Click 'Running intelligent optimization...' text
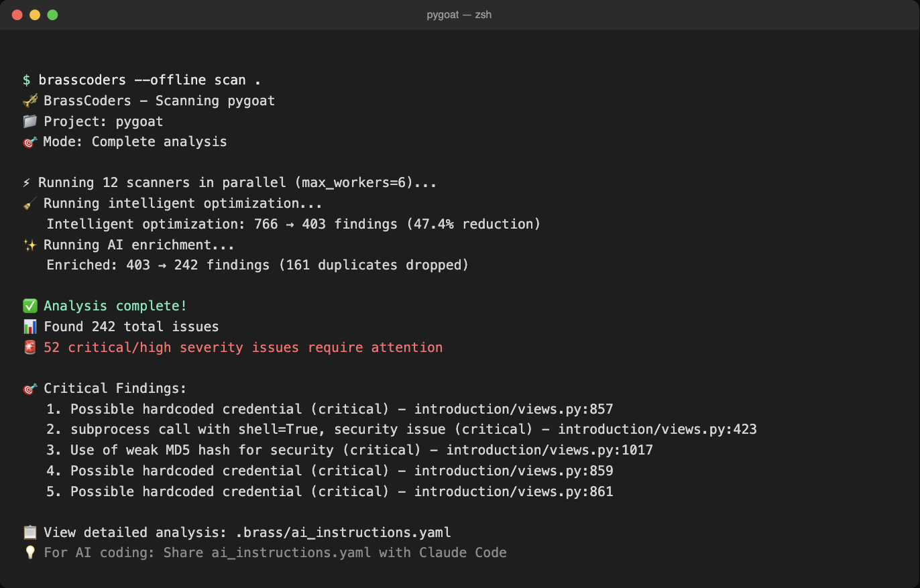Image resolution: width=920 pixels, height=588 pixels. [x=183, y=204]
